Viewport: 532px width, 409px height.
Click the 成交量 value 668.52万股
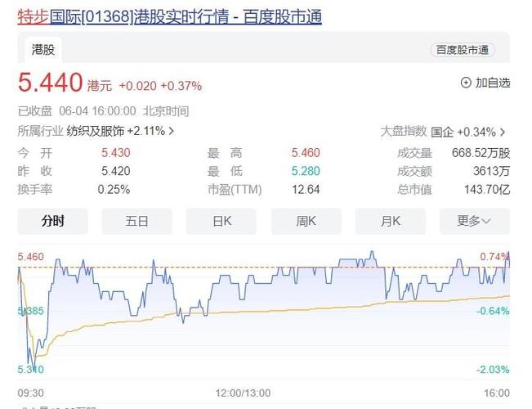481,153
